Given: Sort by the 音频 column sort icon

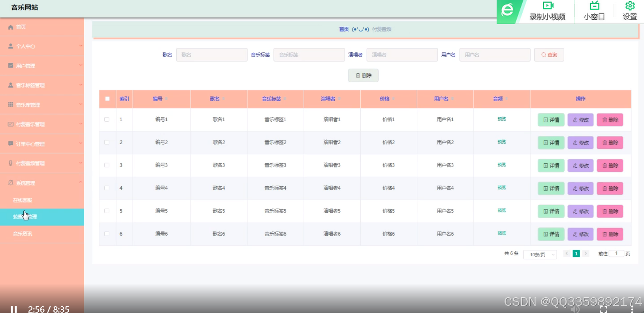Looking at the screenshot, I should [x=507, y=99].
